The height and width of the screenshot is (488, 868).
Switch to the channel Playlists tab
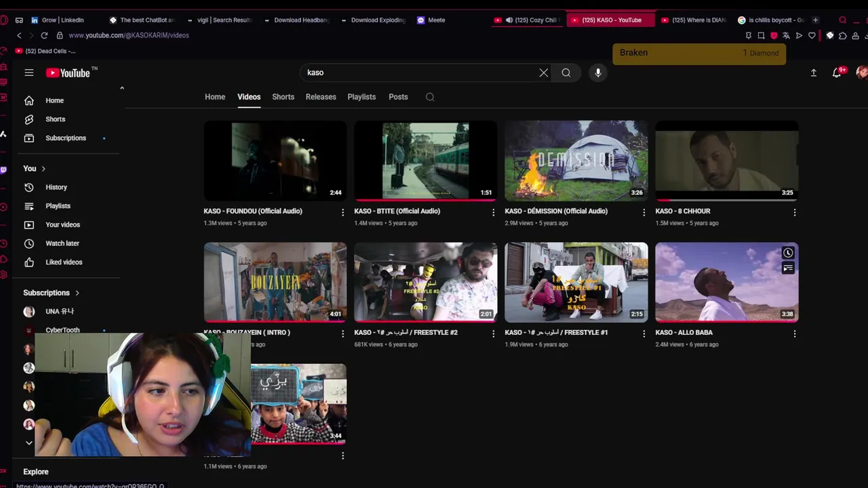361,97
